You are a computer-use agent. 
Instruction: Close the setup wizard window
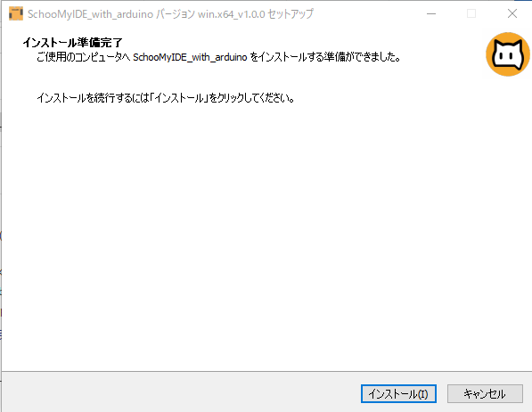click(512, 13)
